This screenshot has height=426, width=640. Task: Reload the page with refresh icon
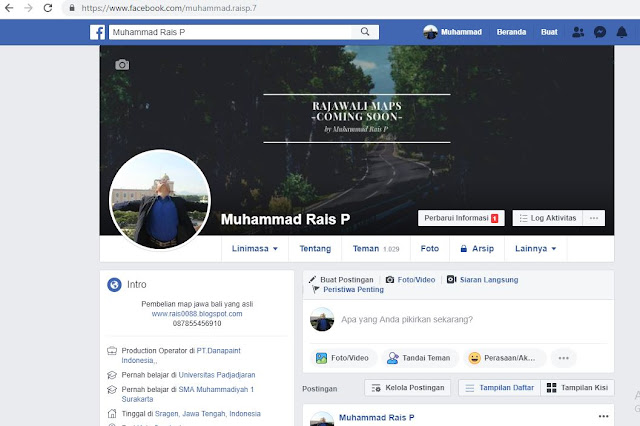coord(48,8)
